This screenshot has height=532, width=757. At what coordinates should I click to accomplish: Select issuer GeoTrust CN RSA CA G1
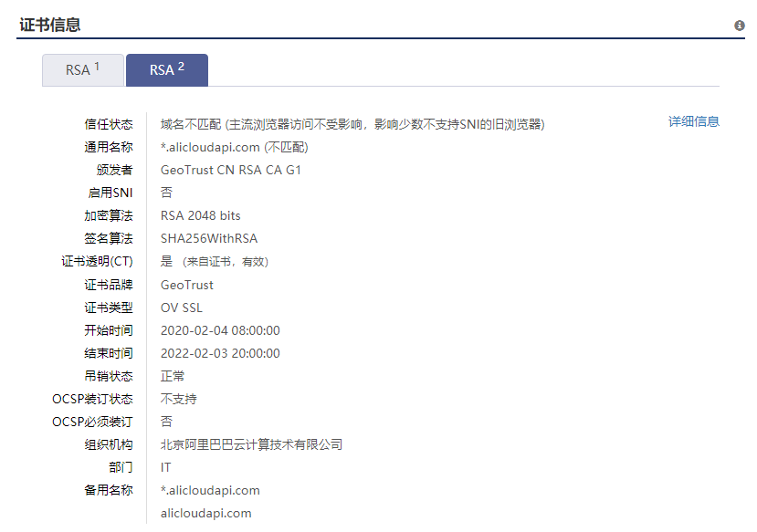point(231,170)
